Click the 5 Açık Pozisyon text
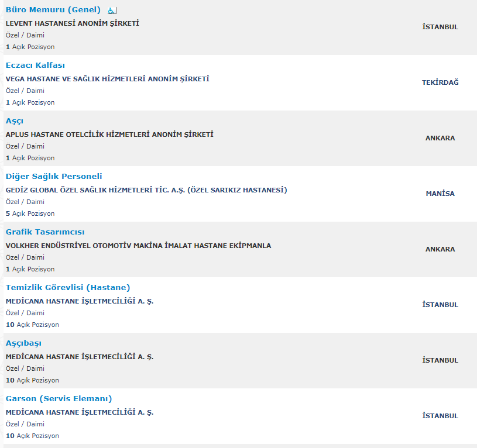Image resolution: width=477 pixels, height=448 pixels. pos(30,213)
